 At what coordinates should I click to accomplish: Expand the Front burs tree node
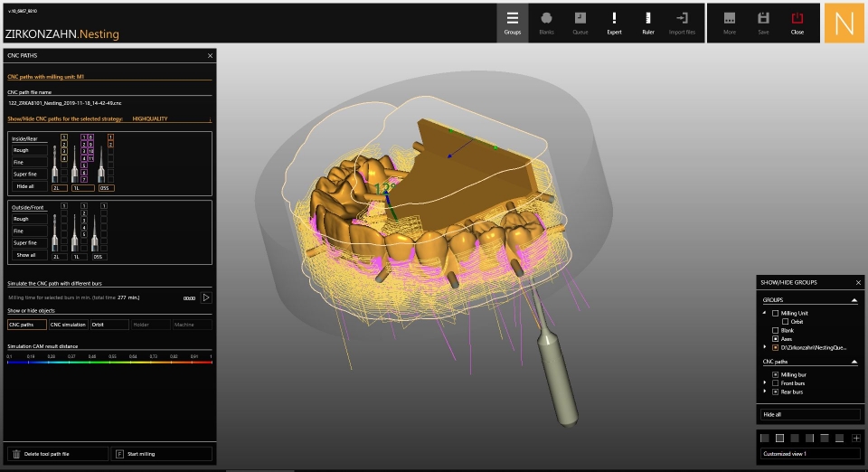tap(765, 382)
